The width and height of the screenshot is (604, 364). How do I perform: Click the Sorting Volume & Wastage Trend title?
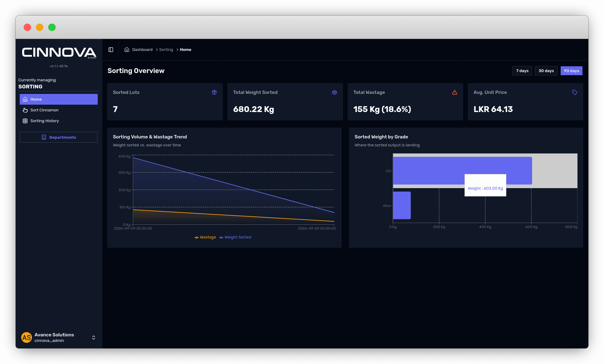pos(150,137)
